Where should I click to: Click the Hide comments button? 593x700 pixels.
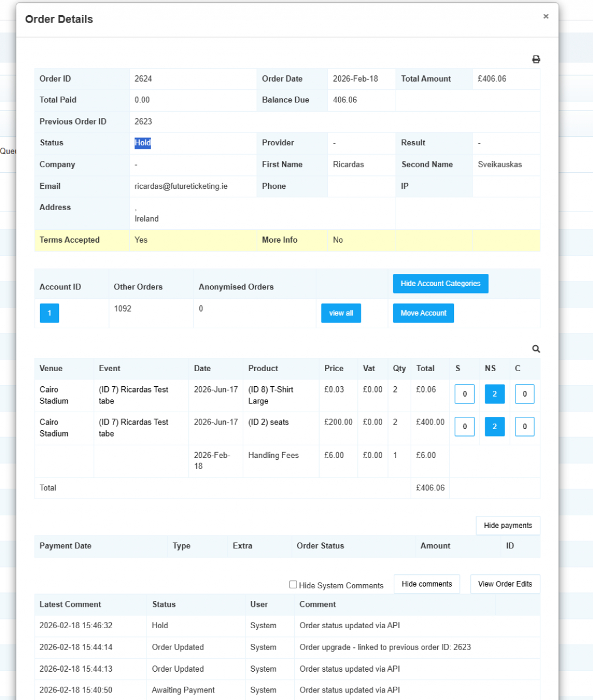(x=427, y=584)
